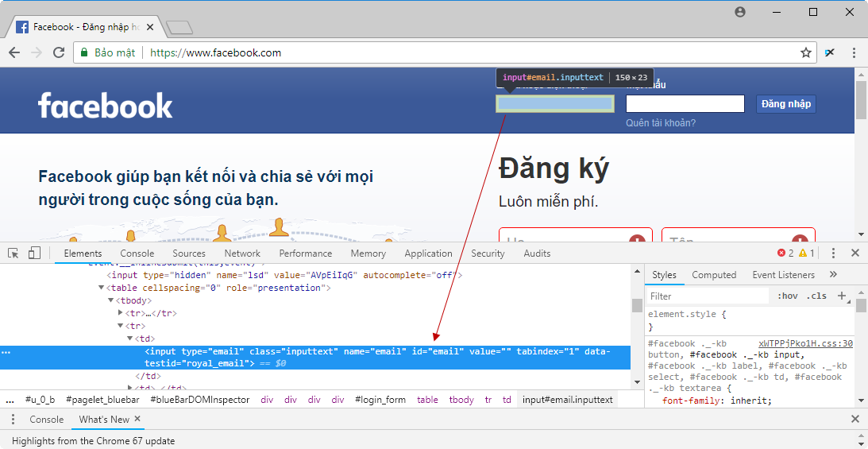The width and height of the screenshot is (868, 449).
Task: Close the DevTools panel
Action: (x=855, y=254)
